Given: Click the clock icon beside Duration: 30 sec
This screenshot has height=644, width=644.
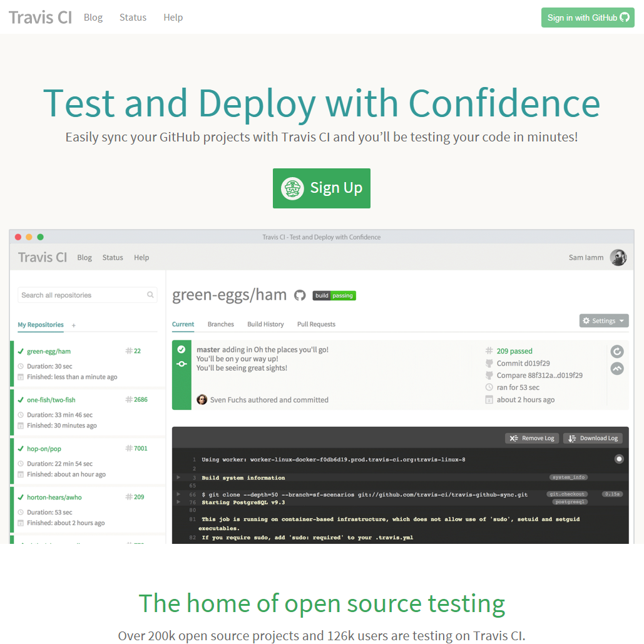Looking at the screenshot, I should [21, 366].
